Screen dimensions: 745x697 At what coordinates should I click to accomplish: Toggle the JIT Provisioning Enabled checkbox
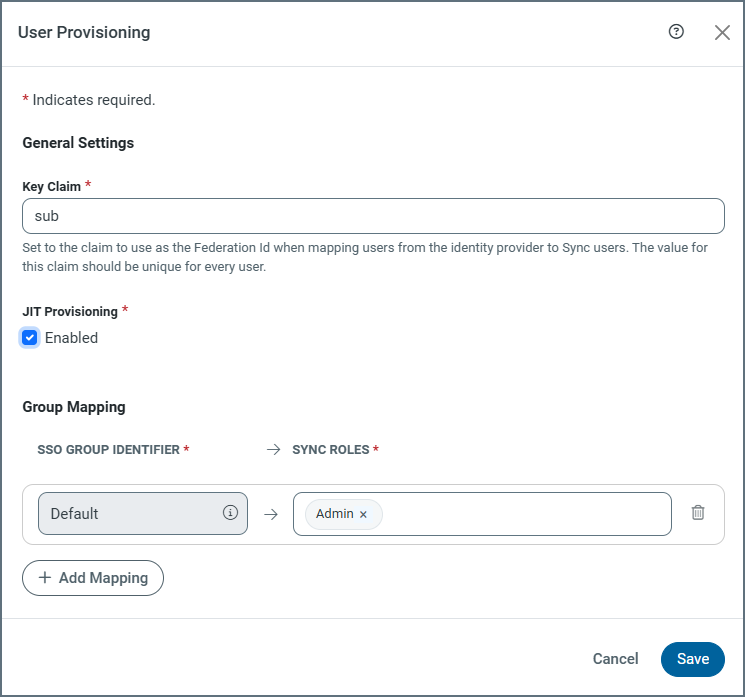point(30,338)
